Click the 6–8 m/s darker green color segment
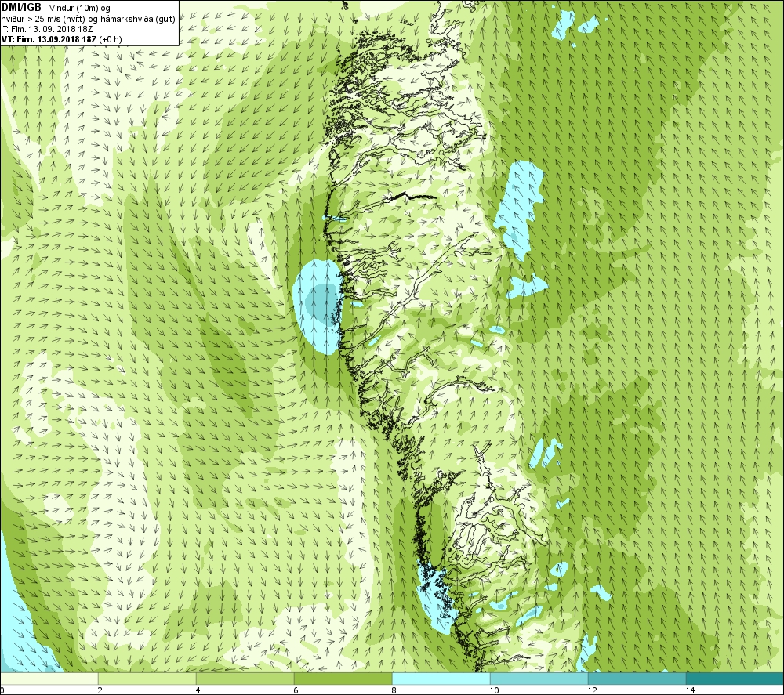The image size is (784, 695). click(343, 679)
